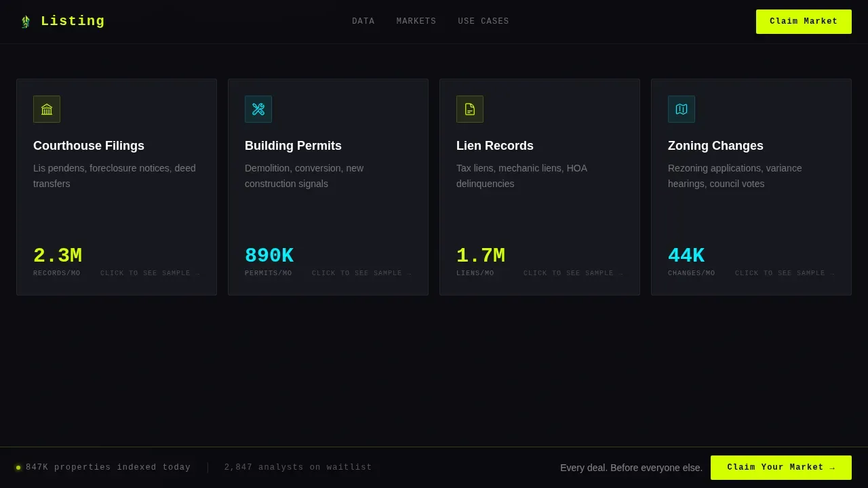Select the Courthouse Filings card title
This screenshot has width=868, height=488.
coord(89,146)
